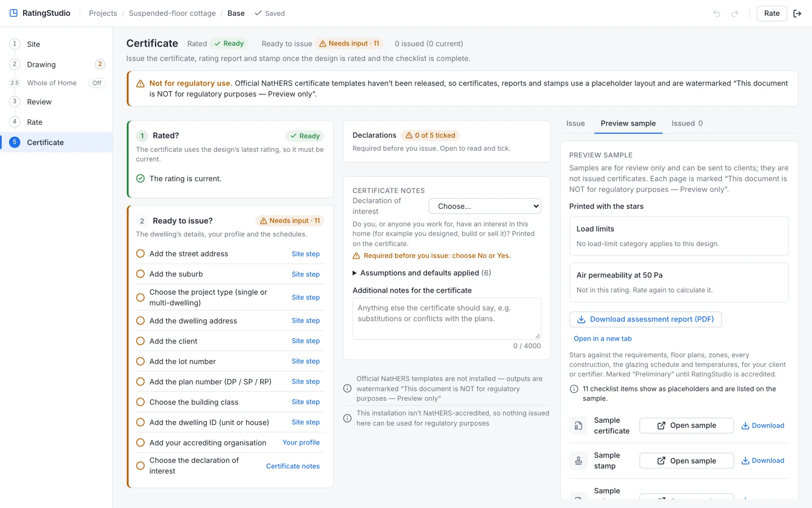
Task: Click the warning icon in Not for regulatory use banner
Action: tap(140, 83)
